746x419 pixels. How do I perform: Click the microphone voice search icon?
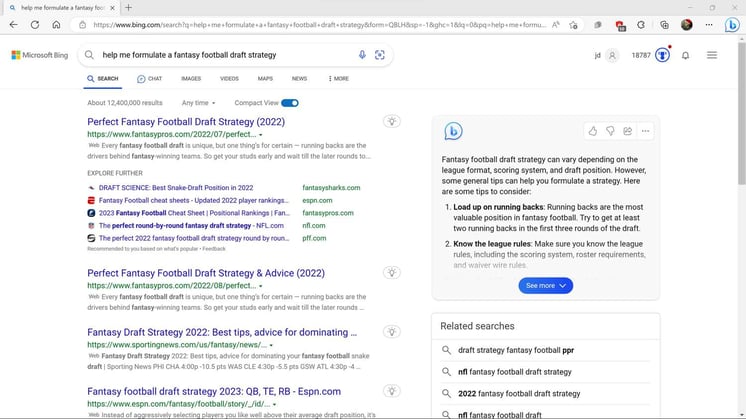point(362,55)
